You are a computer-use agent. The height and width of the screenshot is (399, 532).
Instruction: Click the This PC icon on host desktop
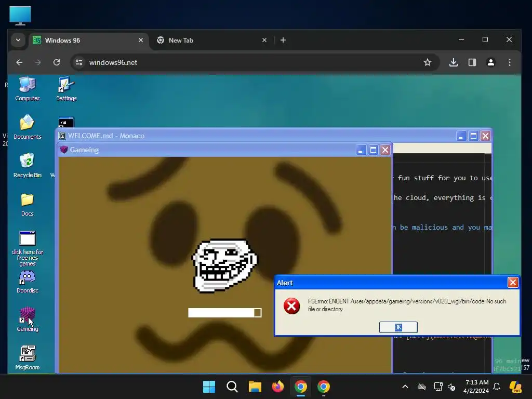(x=20, y=16)
